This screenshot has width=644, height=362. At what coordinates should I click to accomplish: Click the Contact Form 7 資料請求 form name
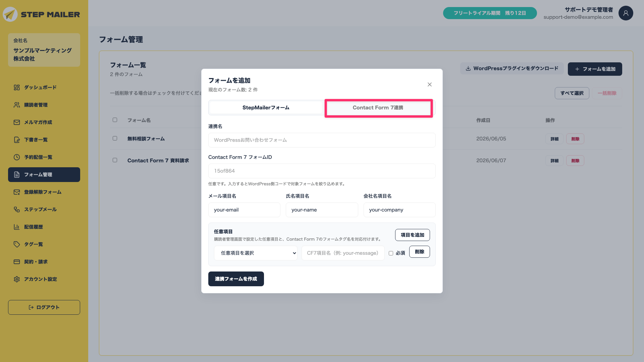tap(158, 161)
